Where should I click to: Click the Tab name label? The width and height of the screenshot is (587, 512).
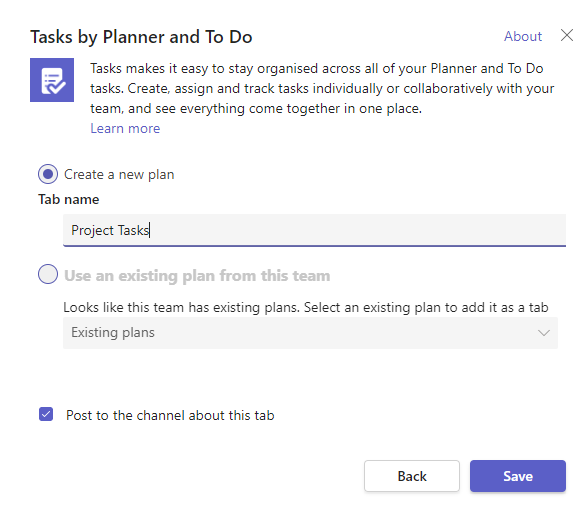pyautogui.click(x=69, y=199)
